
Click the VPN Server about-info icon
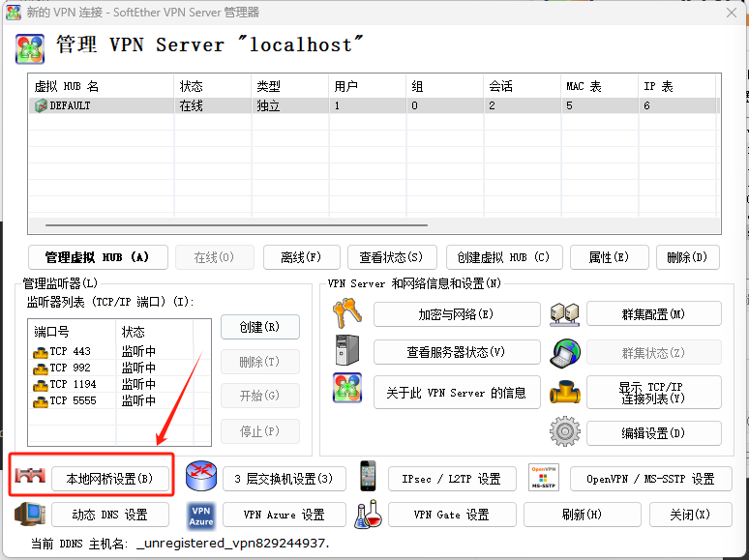pyautogui.click(x=347, y=388)
